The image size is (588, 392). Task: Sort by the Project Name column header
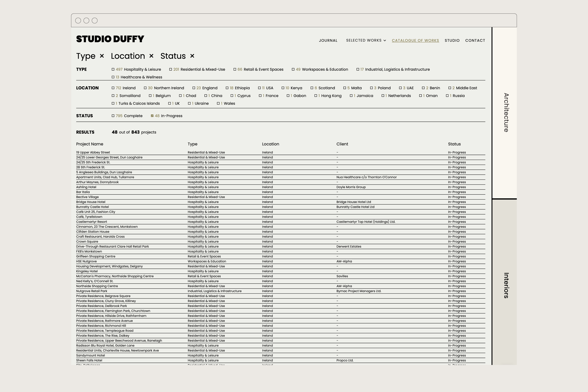(90, 144)
